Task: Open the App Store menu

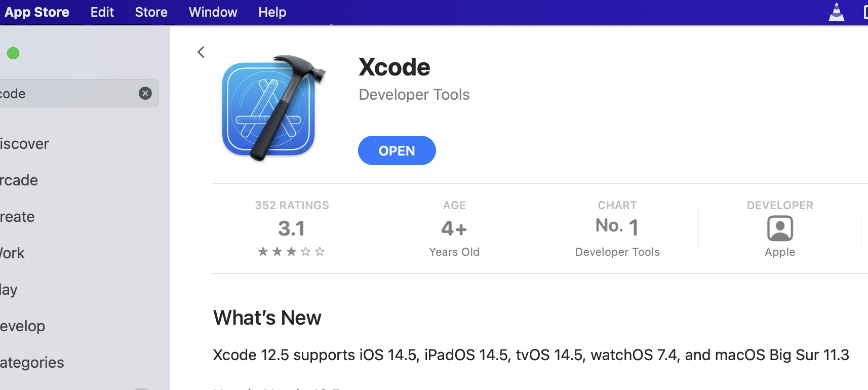Action: click(36, 12)
